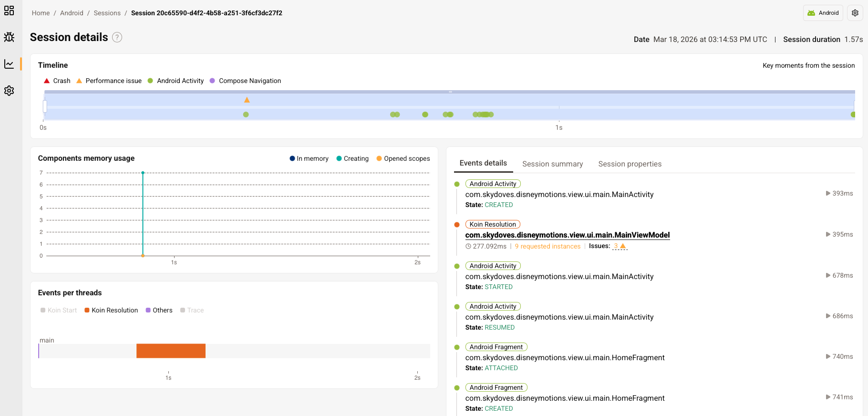The image size is (868, 416).
Task: Toggle the Koin Start legend series
Action: click(x=59, y=310)
